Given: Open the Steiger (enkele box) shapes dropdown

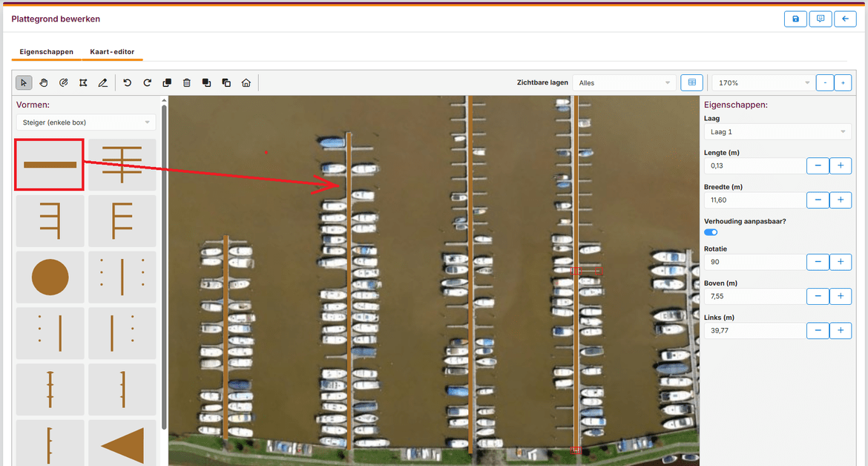Looking at the screenshot, I should (x=86, y=122).
